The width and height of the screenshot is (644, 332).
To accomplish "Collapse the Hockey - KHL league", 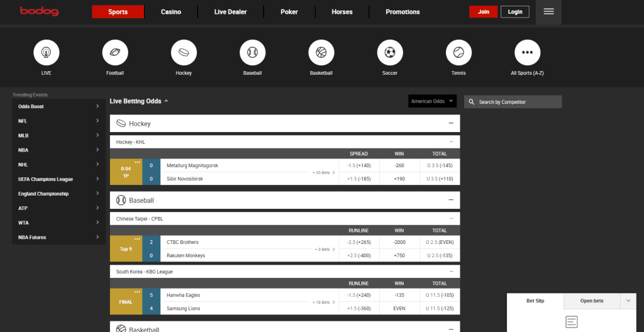I will click(452, 142).
